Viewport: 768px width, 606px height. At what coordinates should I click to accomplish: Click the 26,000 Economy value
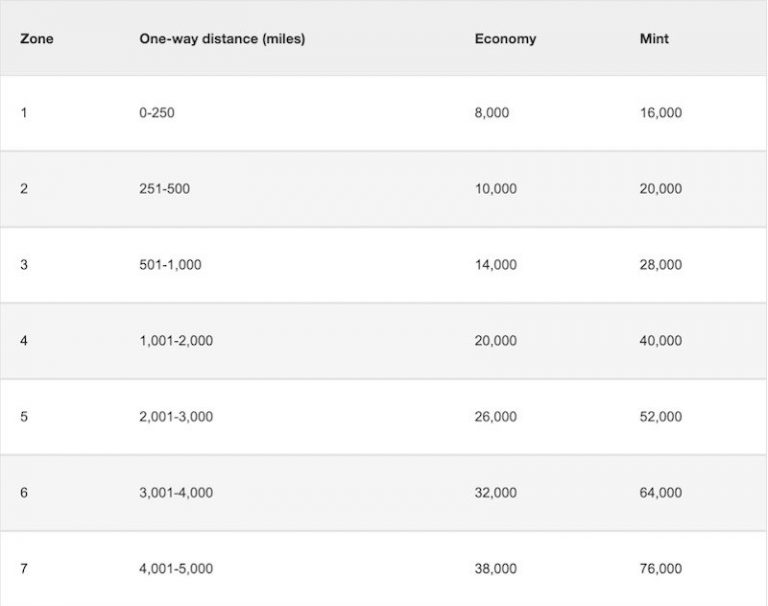click(x=495, y=416)
